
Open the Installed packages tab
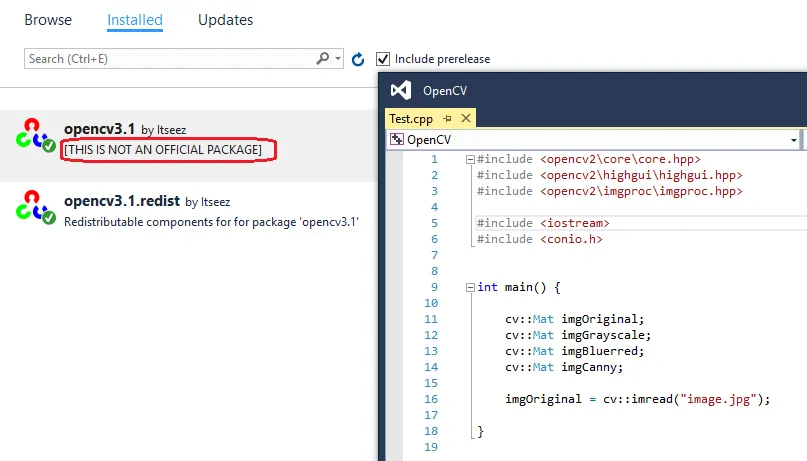point(135,20)
